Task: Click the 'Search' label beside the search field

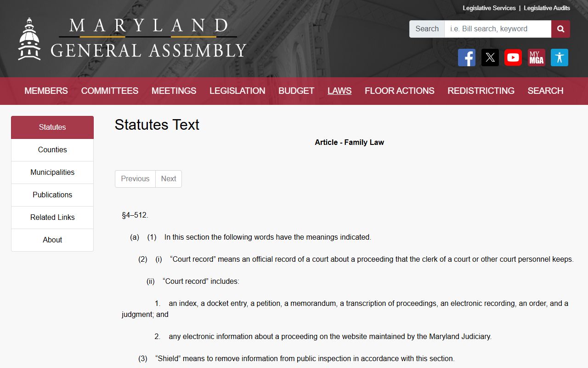Action: (x=427, y=29)
